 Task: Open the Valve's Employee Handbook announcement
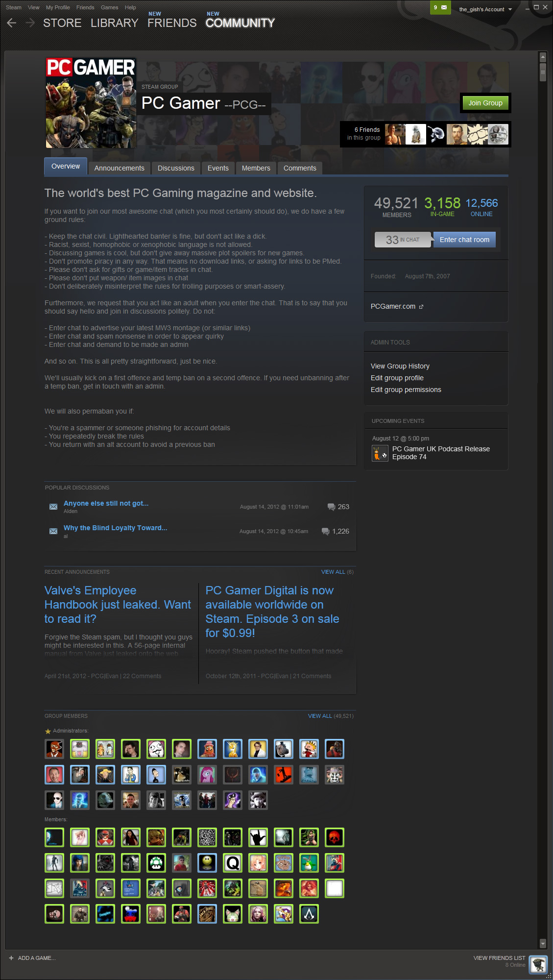pos(118,605)
